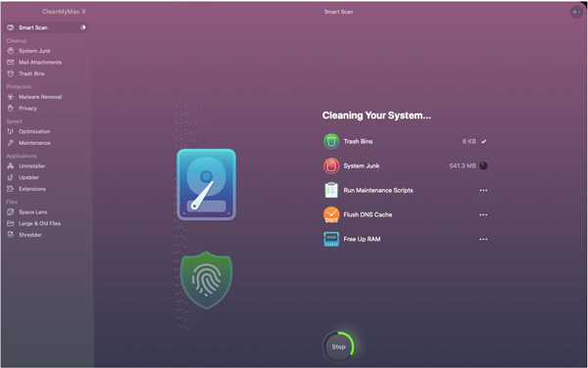Viewport: 588px width, 368px height.
Task: Click the Run Maintenance Scripts clipboard icon
Action: click(331, 190)
